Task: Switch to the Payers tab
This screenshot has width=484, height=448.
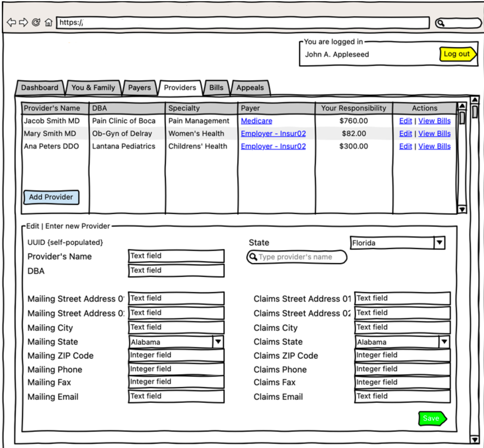Action: click(x=139, y=88)
